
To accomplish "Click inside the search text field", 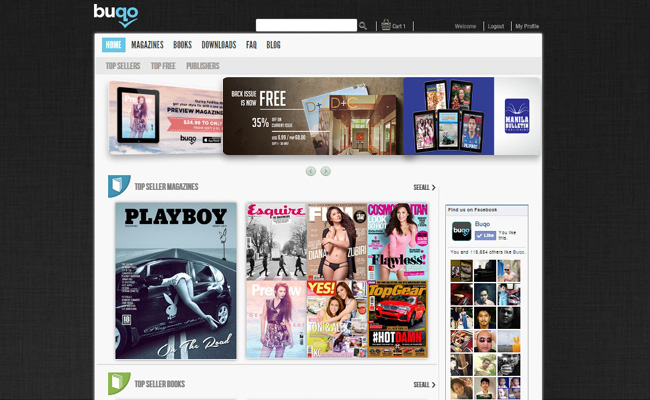I will [306, 25].
